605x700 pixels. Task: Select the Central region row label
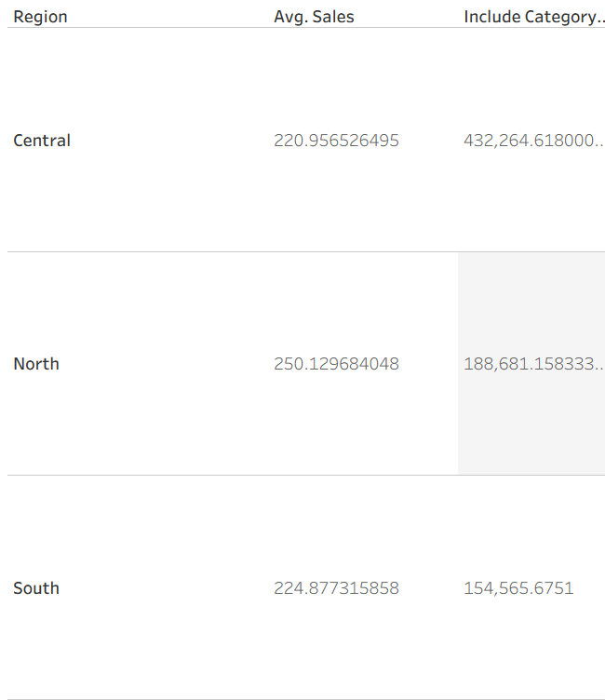click(42, 141)
